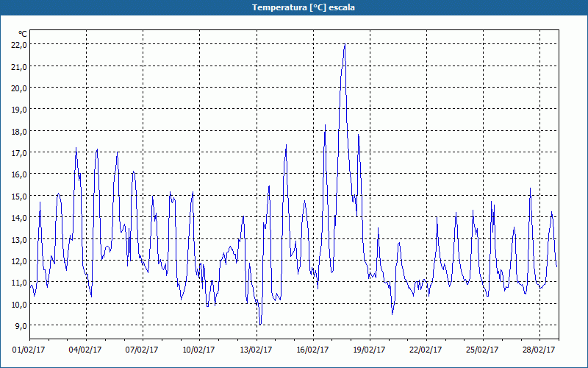Click the 16/02/17 date label
588x368 pixels.
click(x=313, y=350)
